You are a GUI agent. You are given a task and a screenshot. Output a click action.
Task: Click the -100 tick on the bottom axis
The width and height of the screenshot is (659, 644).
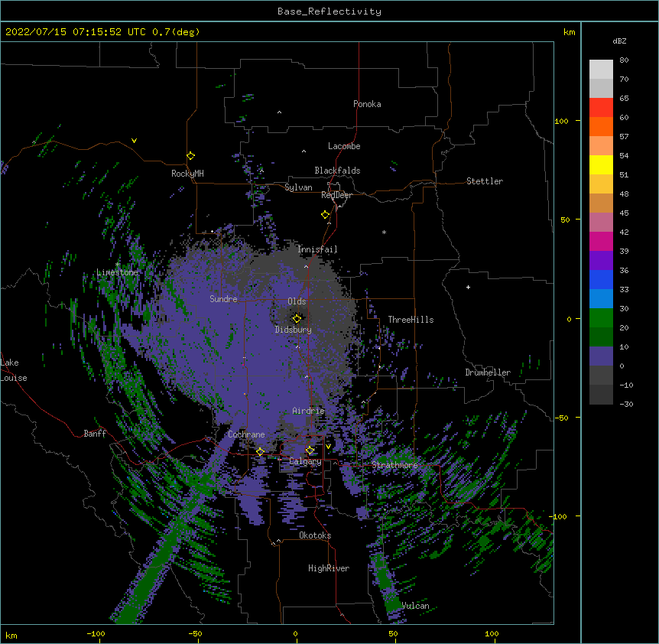(96, 633)
